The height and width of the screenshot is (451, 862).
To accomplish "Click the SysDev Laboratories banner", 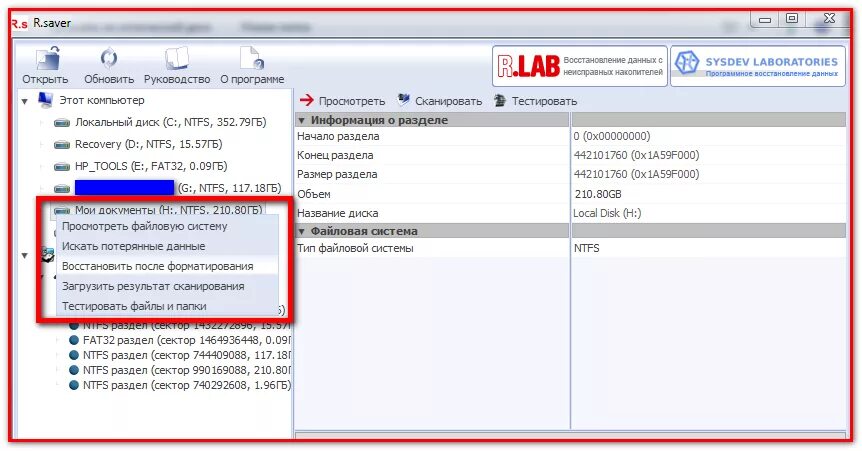I will click(758, 66).
